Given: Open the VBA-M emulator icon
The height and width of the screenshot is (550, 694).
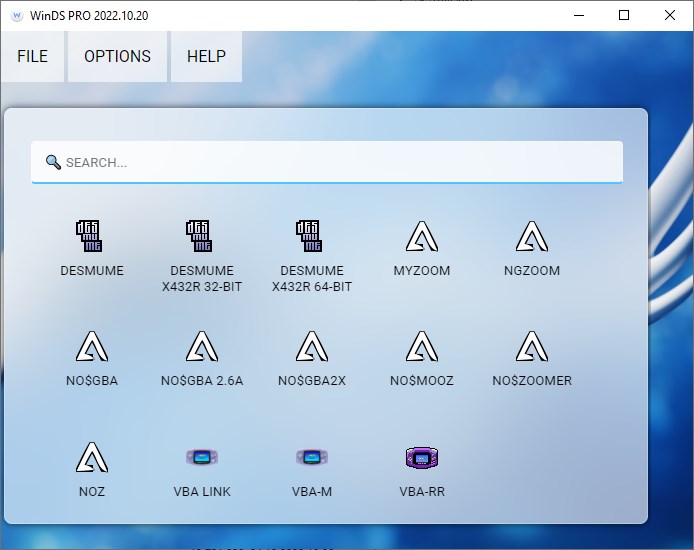Looking at the screenshot, I should point(312,457).
